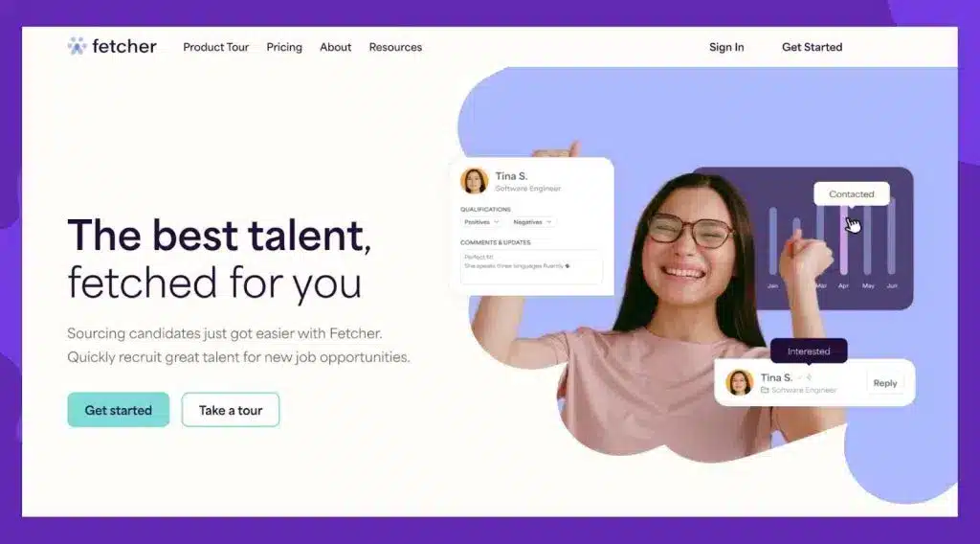Viewport: 980px width, 544px height.
Task: Click Tina S. avatar beside Reply button
Action: (740, 382)
